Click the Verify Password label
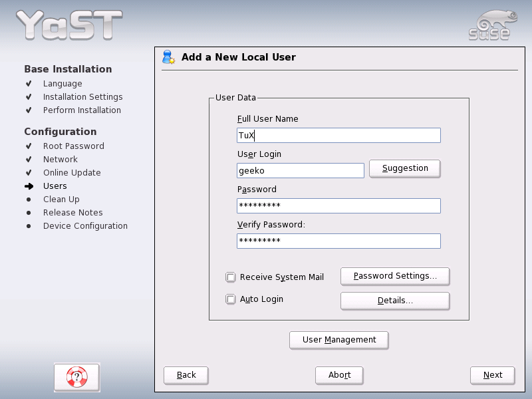The height and width of the screenshot is (399, 532). [x=271, y=225]
